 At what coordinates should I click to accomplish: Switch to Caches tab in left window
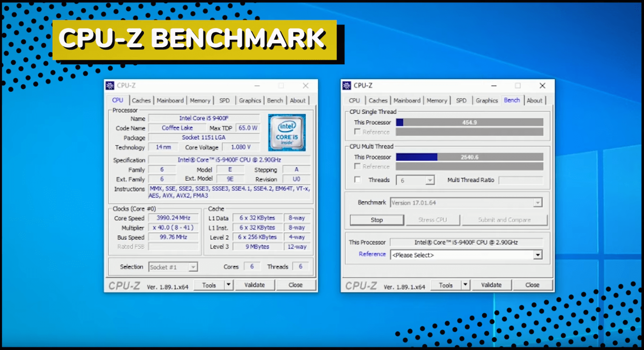[x=141, y=101]
